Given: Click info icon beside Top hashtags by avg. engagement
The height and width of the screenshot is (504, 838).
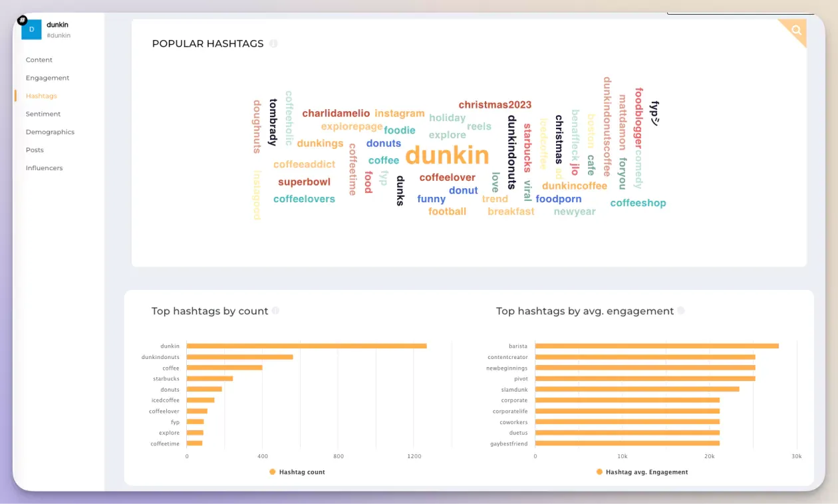Looking at the screenshot, I should point(681,311).
